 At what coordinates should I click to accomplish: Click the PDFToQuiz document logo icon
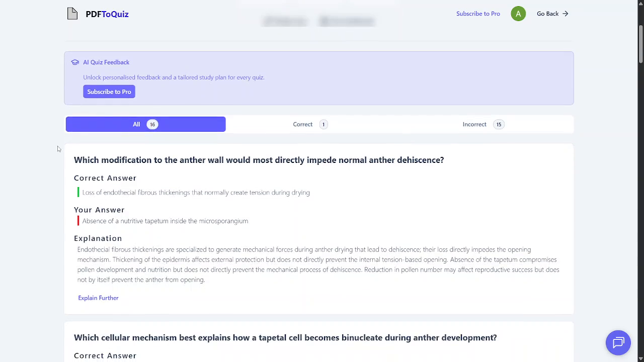(x=72, y=14)
